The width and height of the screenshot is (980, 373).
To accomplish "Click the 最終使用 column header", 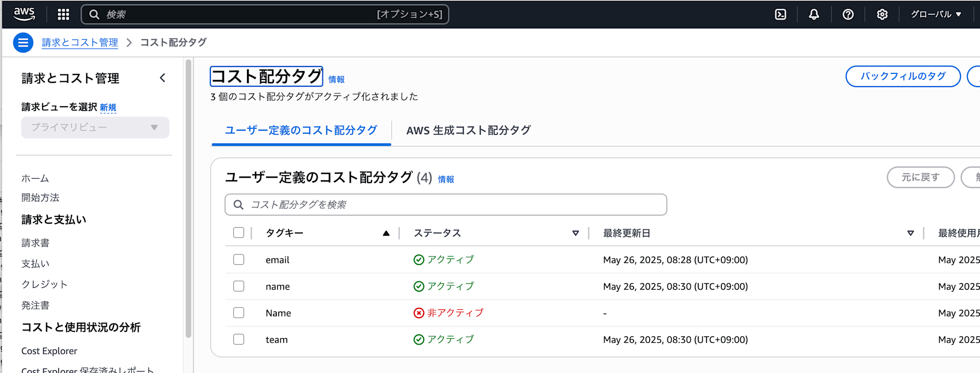I will click(958, 233).
